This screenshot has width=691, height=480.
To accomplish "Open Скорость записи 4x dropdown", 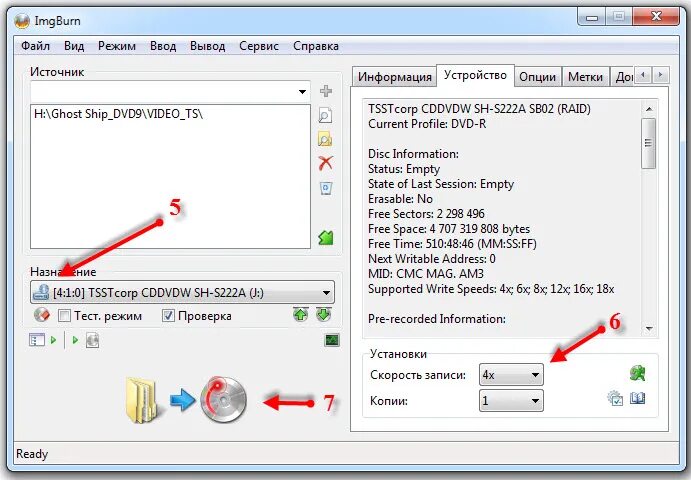I will click(511, 375).
